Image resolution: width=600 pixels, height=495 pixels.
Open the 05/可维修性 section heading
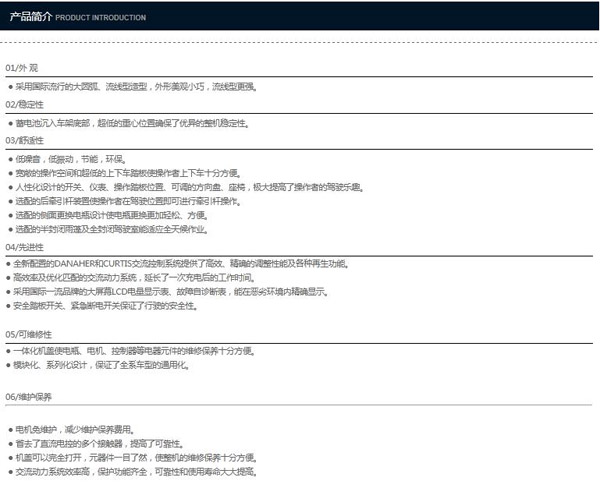pyautogui.click(x=28, y=333)
